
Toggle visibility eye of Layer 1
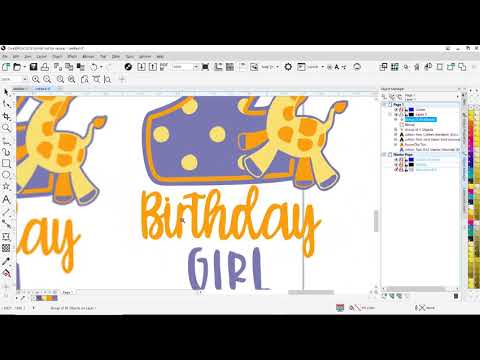point(396,114)
